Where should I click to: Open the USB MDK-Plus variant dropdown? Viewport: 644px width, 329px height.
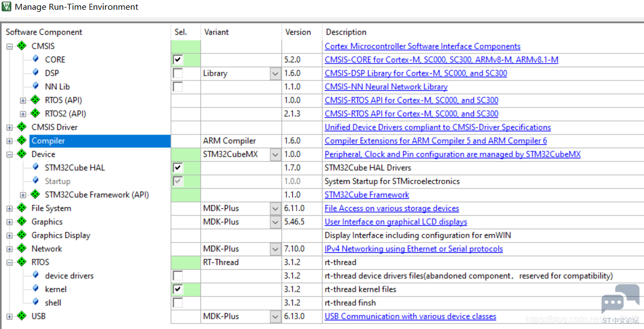point(276,317)
